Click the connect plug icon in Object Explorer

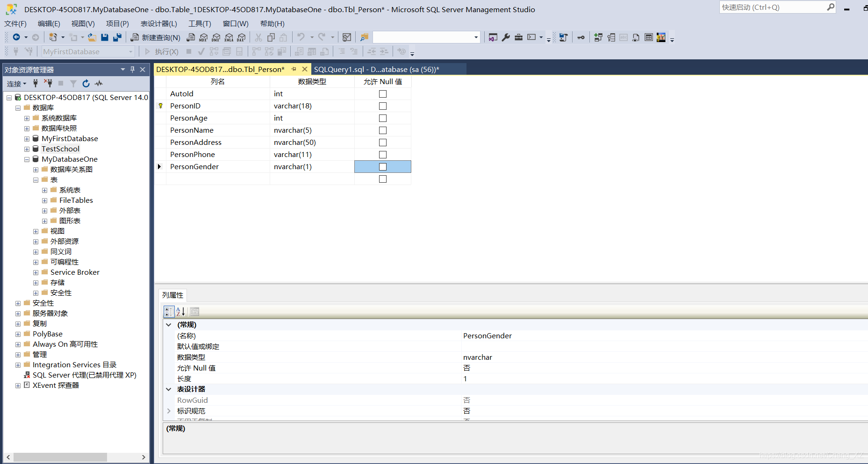pyautogui.click(x=36, y=83)
